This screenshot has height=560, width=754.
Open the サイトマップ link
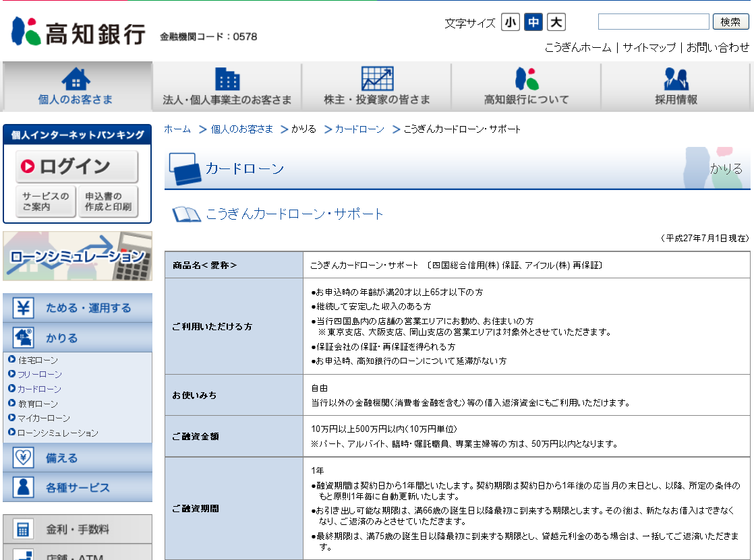click(x=649, y=47)
